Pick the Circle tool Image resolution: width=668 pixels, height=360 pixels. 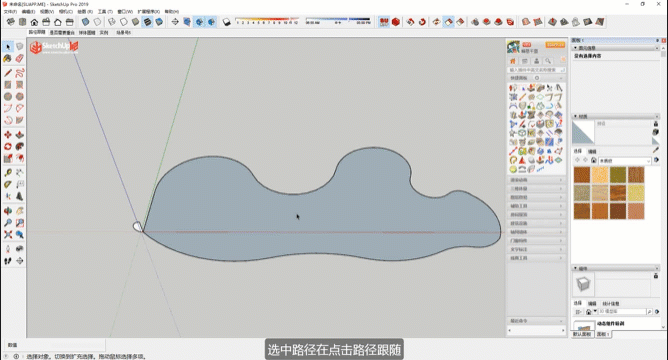coord(8,97)
